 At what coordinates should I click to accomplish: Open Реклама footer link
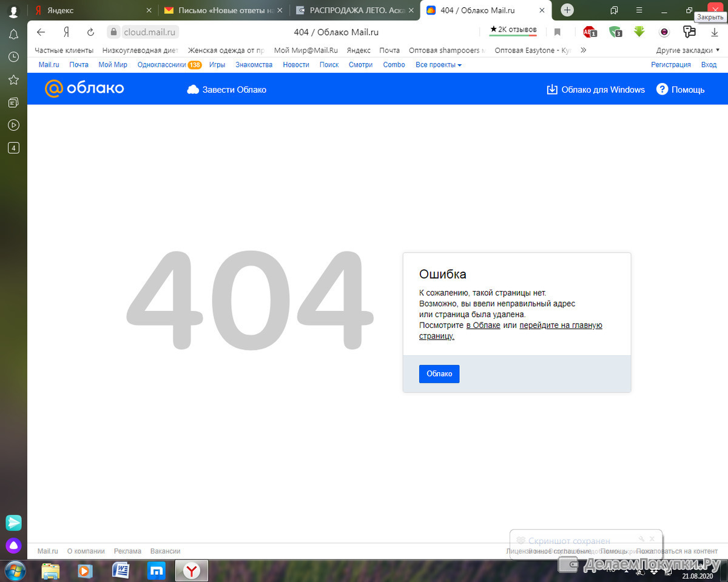[x=127, y=551]
